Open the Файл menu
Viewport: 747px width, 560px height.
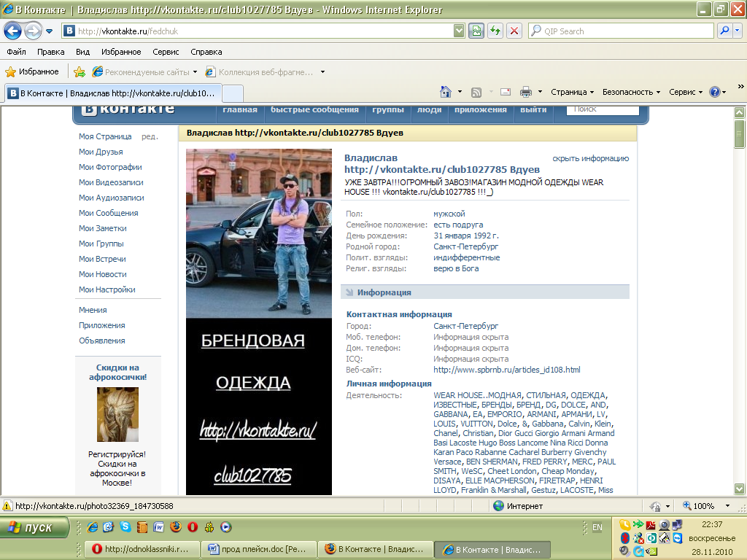click(x=16, y=52)
